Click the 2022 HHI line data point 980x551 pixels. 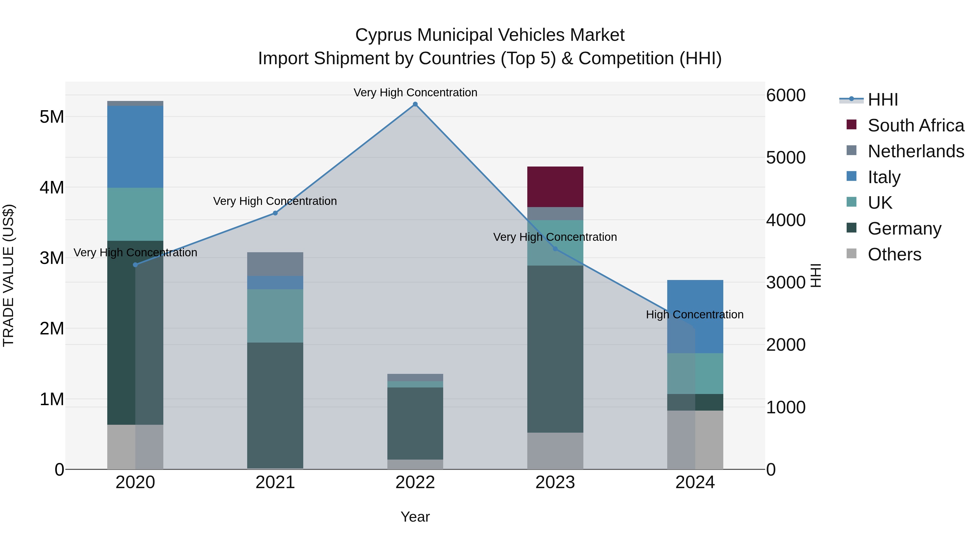coord(415,104)
